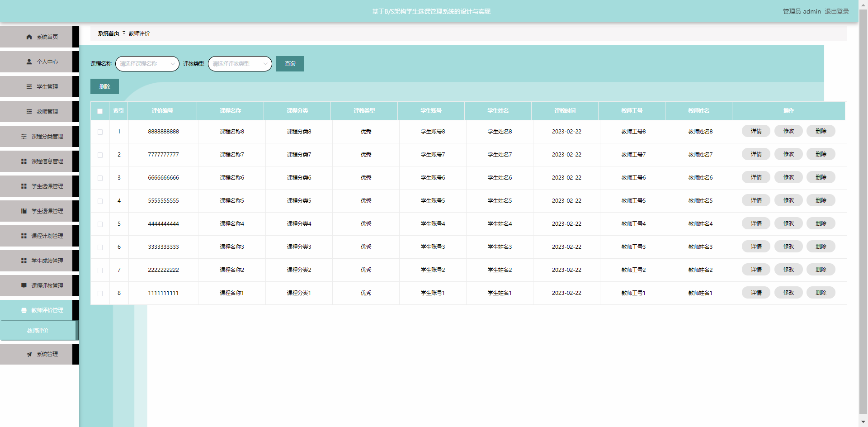Image resolution: width=868 pixels, height=427 pixels.
Task: Click 修改 for row 课程名称4
Action: tap(788, 223)
